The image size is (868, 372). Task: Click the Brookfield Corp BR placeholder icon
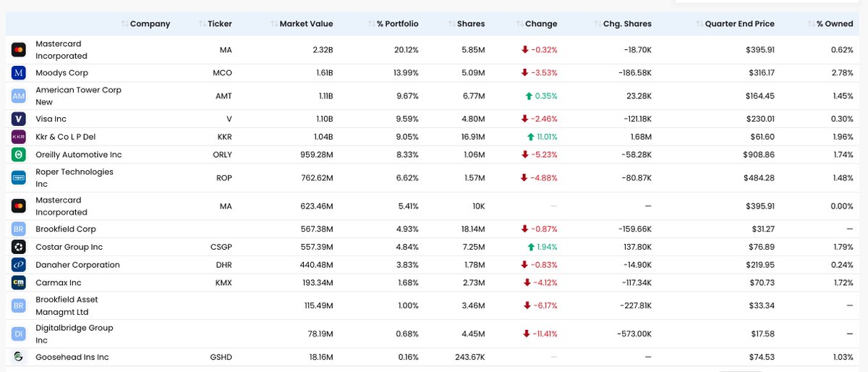click(19, 229)
